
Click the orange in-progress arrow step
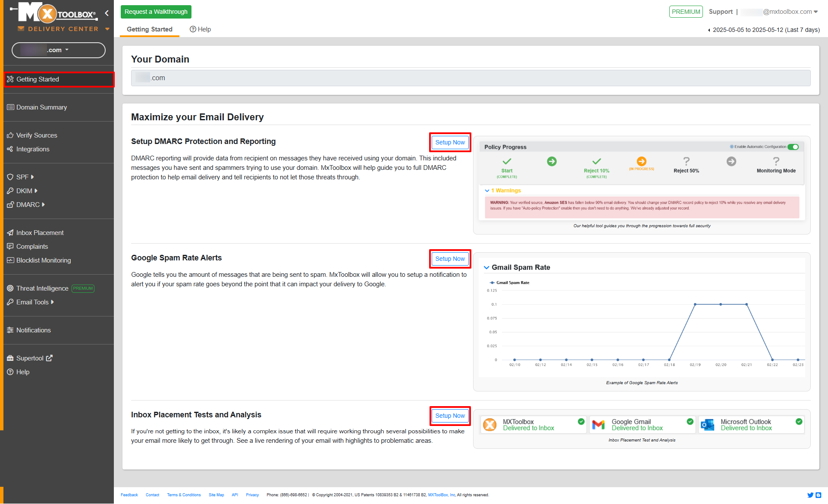[641, 162]
